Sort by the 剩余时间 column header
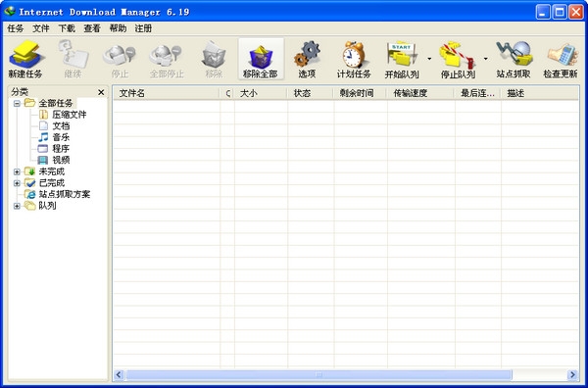This screenshot has width=588, height=388. coord(360,93)
